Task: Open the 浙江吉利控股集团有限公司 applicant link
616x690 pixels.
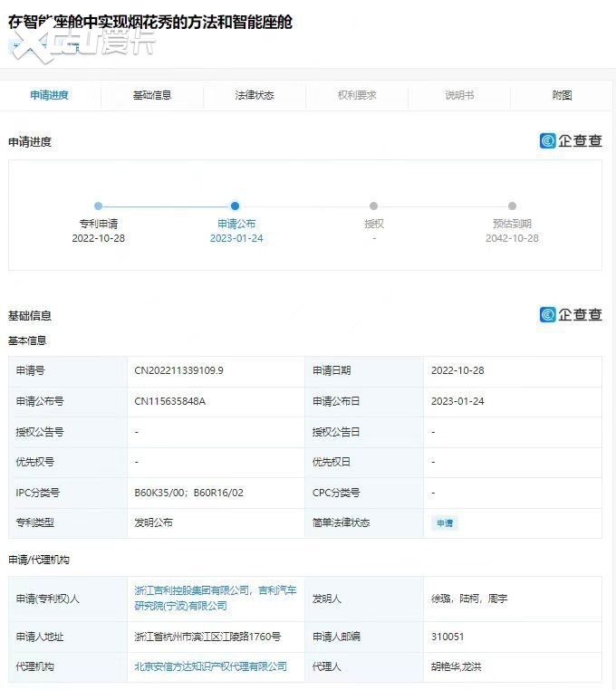Action: click(x=192, y=590)
